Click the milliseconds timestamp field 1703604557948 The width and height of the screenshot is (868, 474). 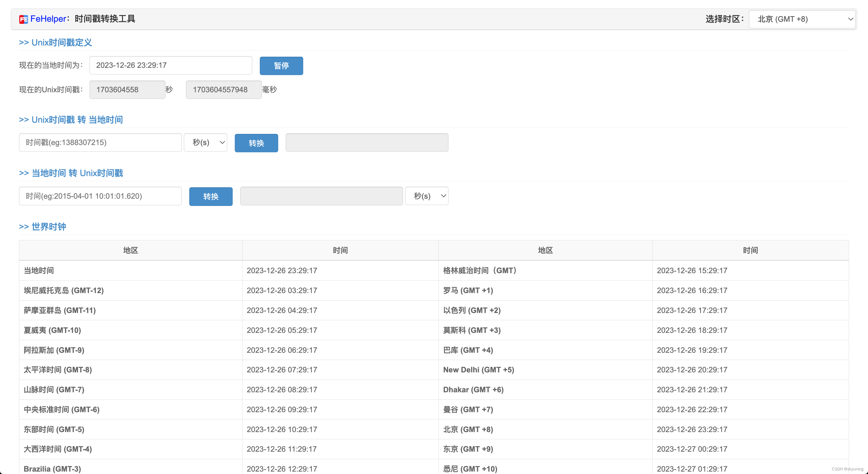pyautogui.click(x=224, y=90)
